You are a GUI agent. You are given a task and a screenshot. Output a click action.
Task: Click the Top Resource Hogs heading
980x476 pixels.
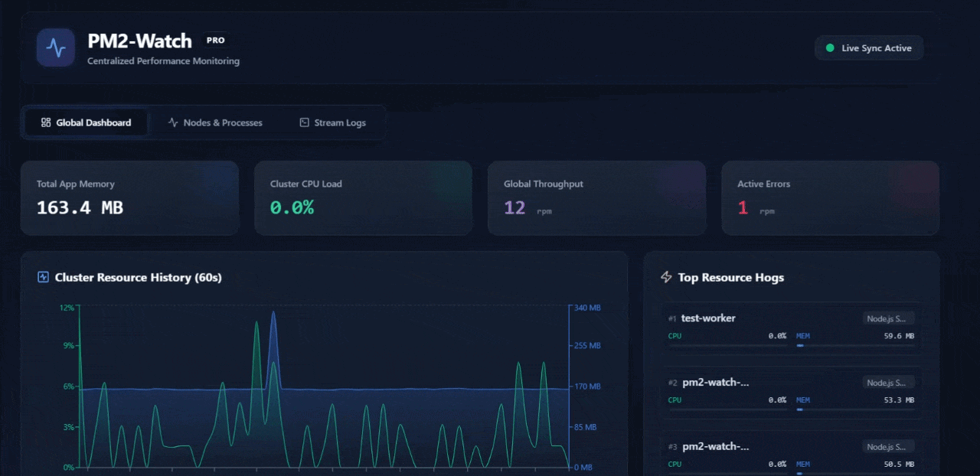coord(730,277)
